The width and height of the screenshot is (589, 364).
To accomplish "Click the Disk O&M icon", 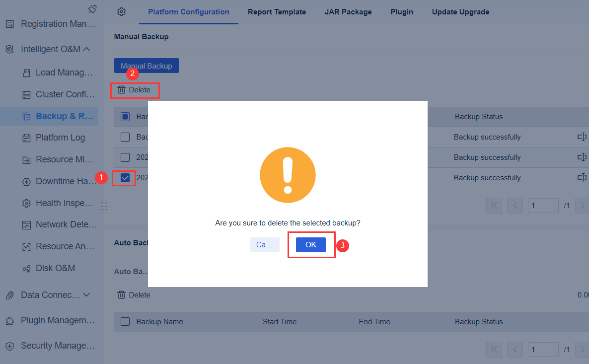I will pos(26,269).
